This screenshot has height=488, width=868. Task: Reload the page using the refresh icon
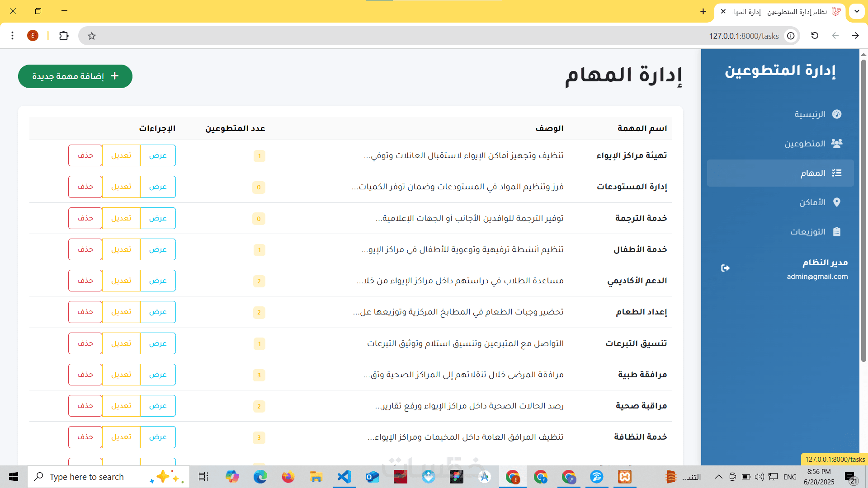click(x=815, y=36)
